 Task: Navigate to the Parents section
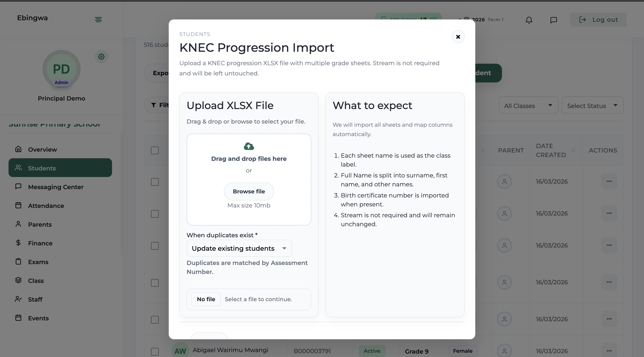[40, 224]
